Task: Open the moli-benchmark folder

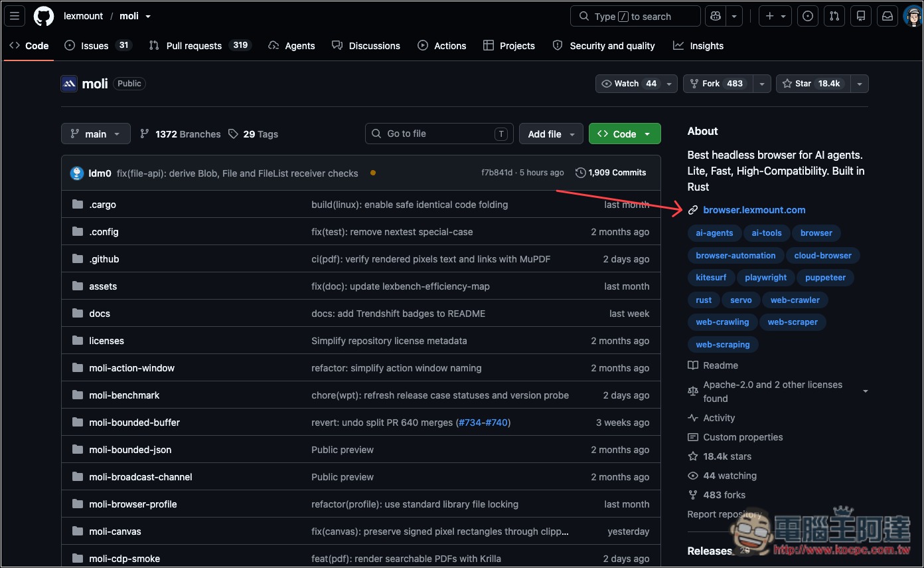Action: (124, 395)
